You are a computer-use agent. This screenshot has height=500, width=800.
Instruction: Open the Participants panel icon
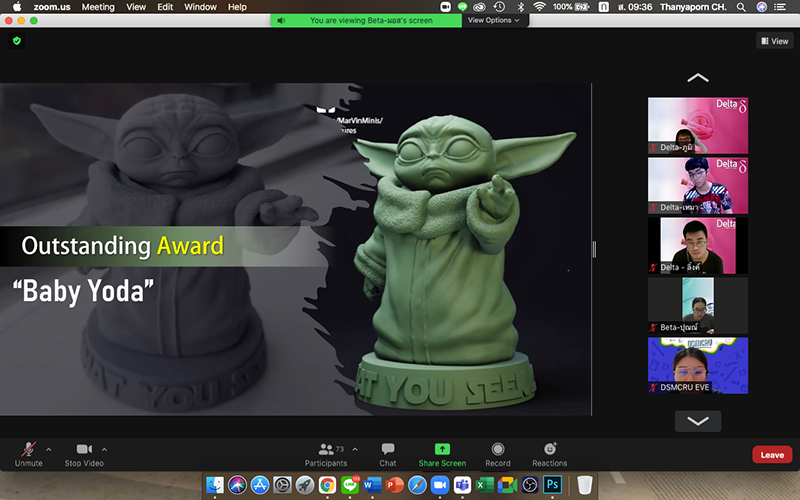(326, 449)
